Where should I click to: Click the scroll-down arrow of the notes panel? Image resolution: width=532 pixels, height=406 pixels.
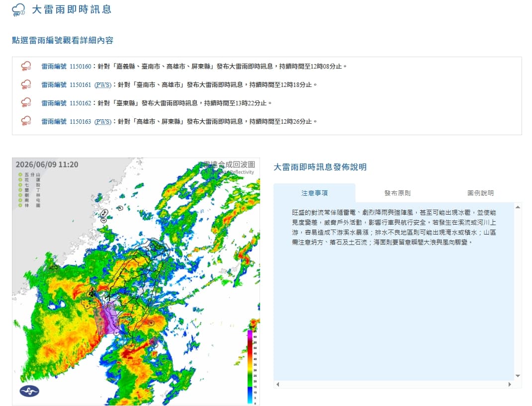(518, 376)
